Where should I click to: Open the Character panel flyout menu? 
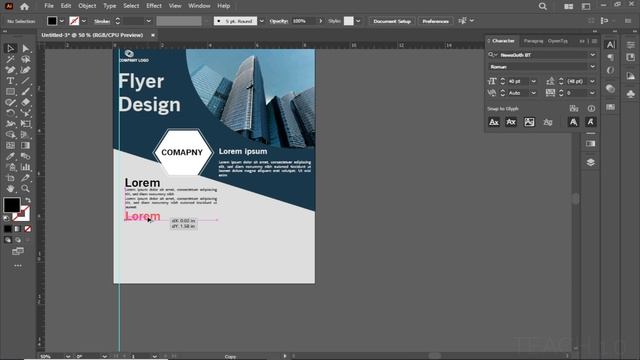[594, 41]
